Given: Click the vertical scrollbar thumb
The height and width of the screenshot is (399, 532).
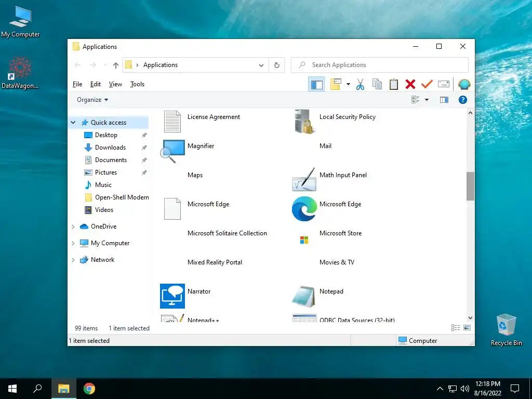Looking at the screenshot, I should [x=470, y=186].
